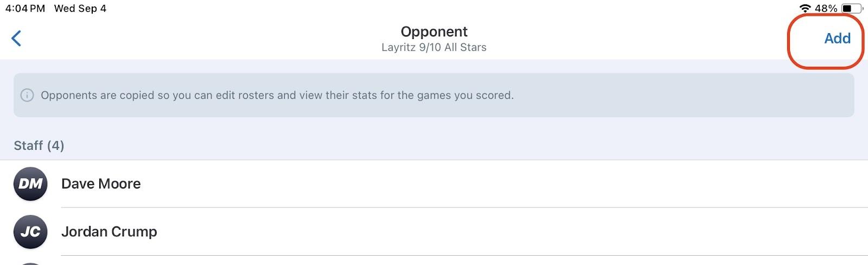Tap the Wi-Fi status icon
The height and width of the screenshot is (265, 868).
(805, 8)
